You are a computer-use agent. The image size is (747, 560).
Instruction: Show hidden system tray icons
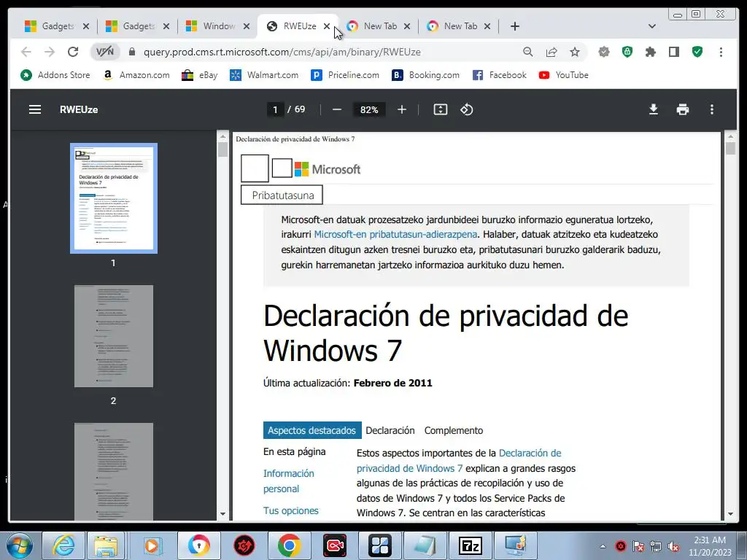point(603,546)
